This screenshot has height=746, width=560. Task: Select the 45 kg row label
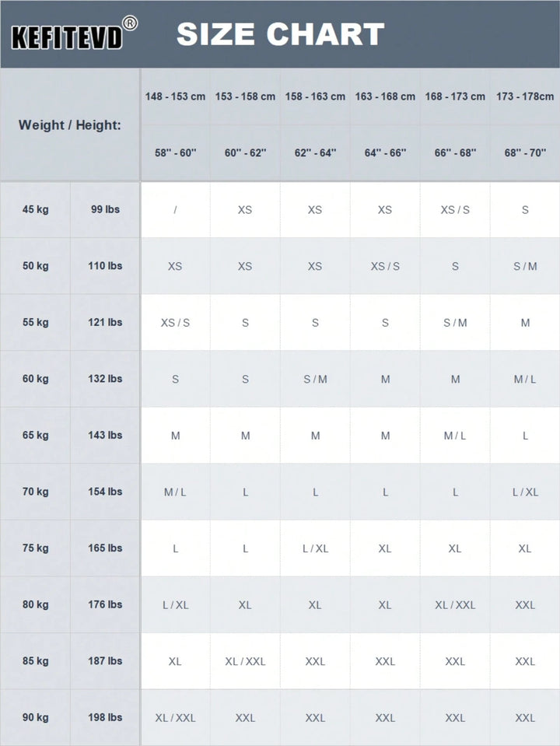tap(35, 209)
